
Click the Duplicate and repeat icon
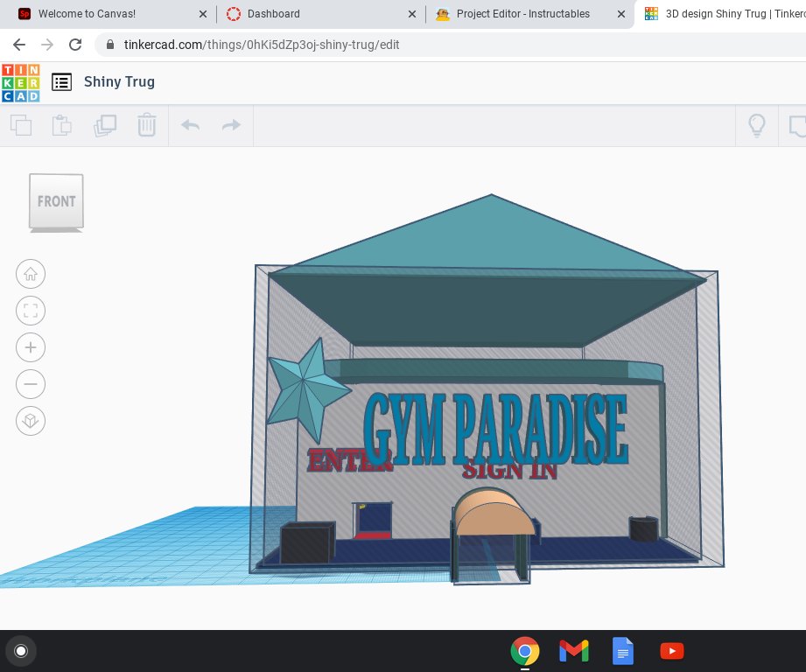coord(104,125)
